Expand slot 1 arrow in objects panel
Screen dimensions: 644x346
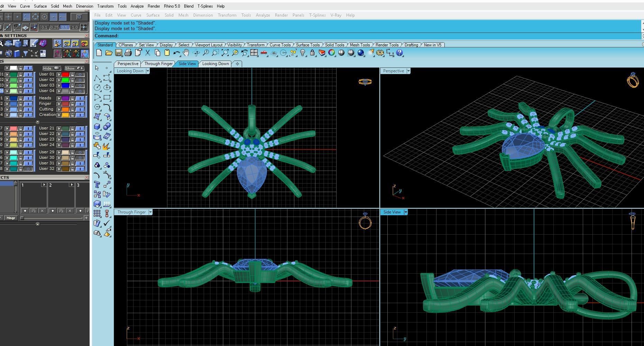pyautogui.click(x=44, y=185)
